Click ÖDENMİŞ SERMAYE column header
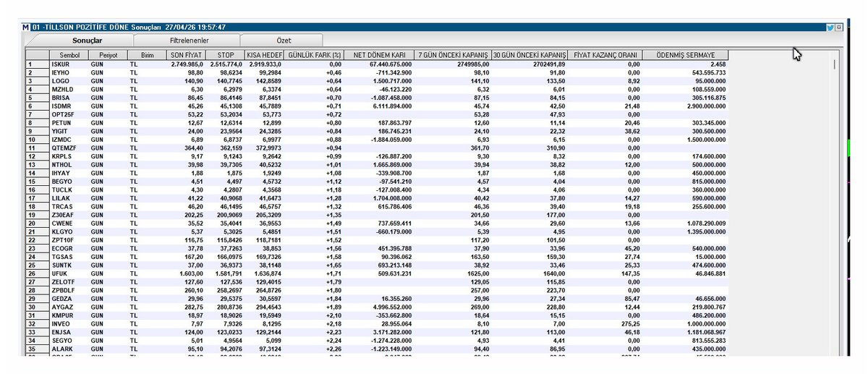 pyautogui.click(x=686, y=55)
